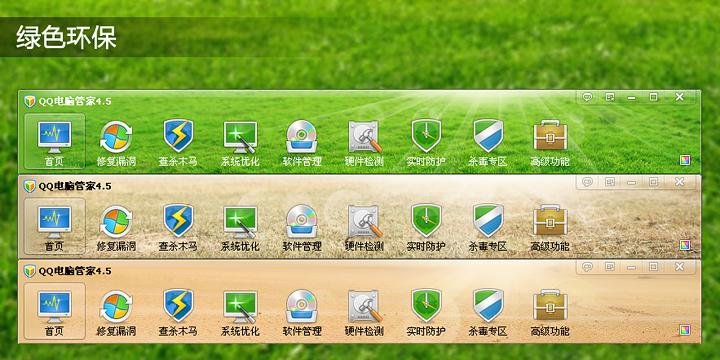Click QQ电脑管家 shield logo in green grass window

30,101
